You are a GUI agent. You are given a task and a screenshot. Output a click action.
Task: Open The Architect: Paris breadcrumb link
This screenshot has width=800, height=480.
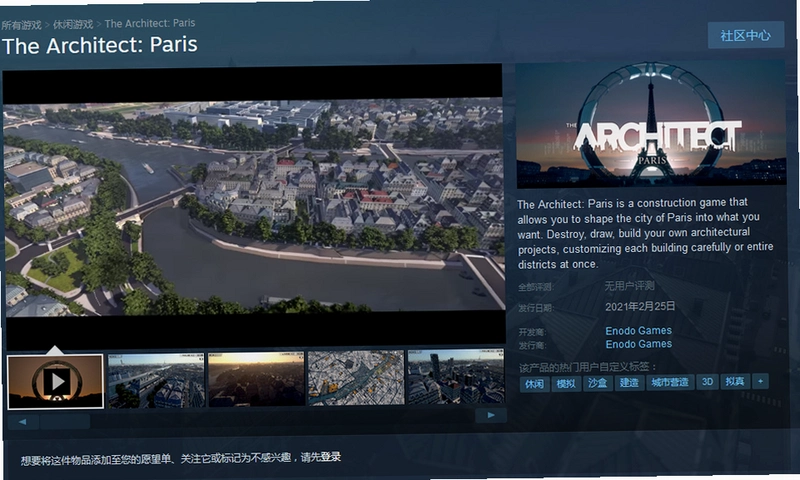pos(149,23)
